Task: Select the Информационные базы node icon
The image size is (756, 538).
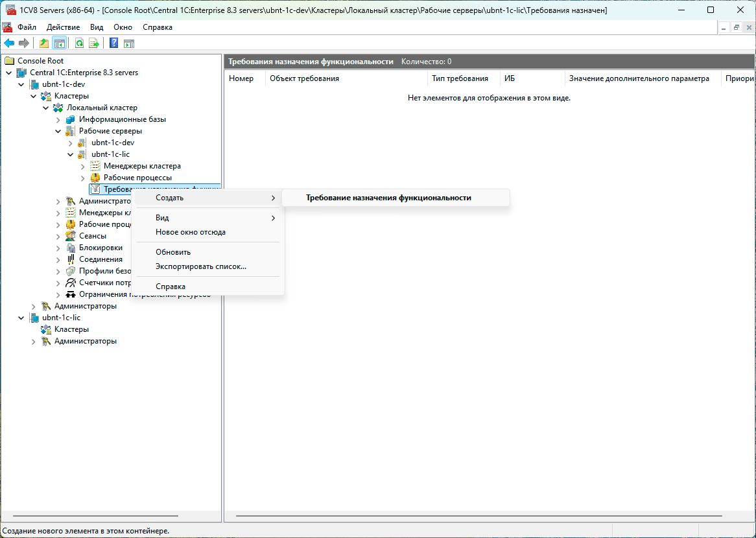Action: [71, 119]
